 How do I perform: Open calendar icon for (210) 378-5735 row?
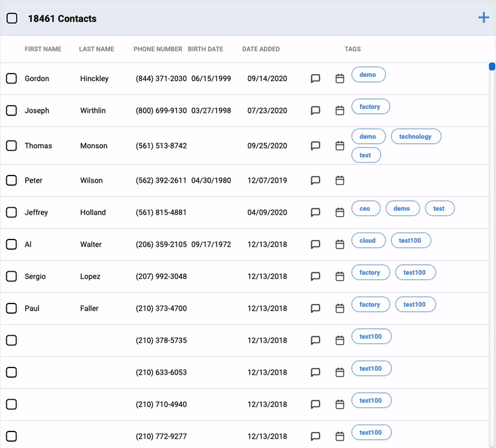(340, 340)
